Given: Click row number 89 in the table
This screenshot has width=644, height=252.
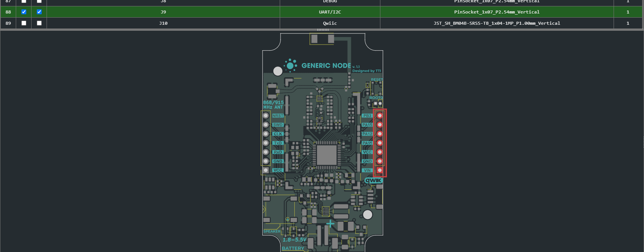Looking at the screenshot, I should pos(8,23).
